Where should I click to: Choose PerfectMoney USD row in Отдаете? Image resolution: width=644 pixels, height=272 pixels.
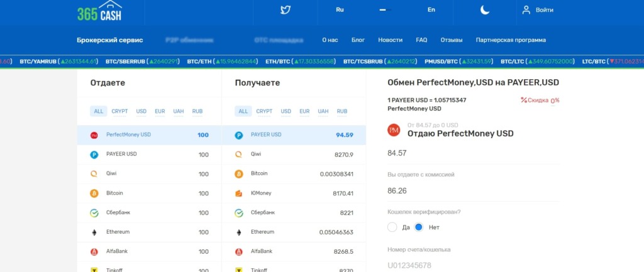pos(150,135)
